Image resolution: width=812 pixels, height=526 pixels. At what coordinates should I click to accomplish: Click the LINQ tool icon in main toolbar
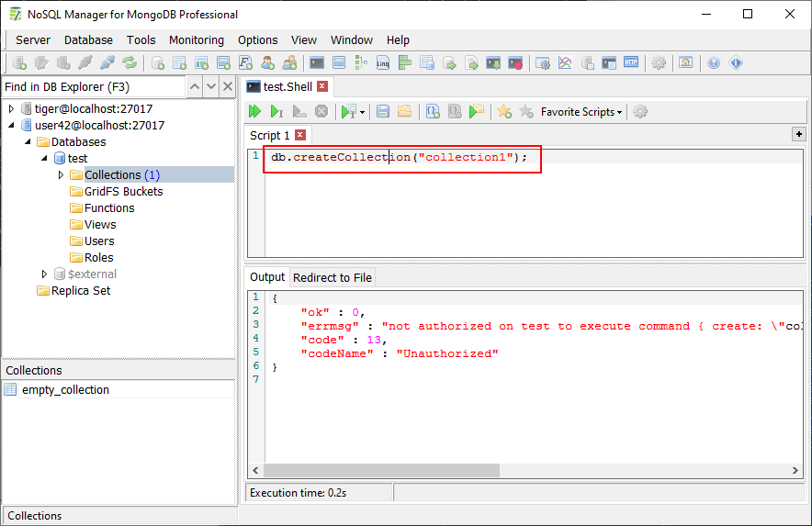click(x=383, y=63)
